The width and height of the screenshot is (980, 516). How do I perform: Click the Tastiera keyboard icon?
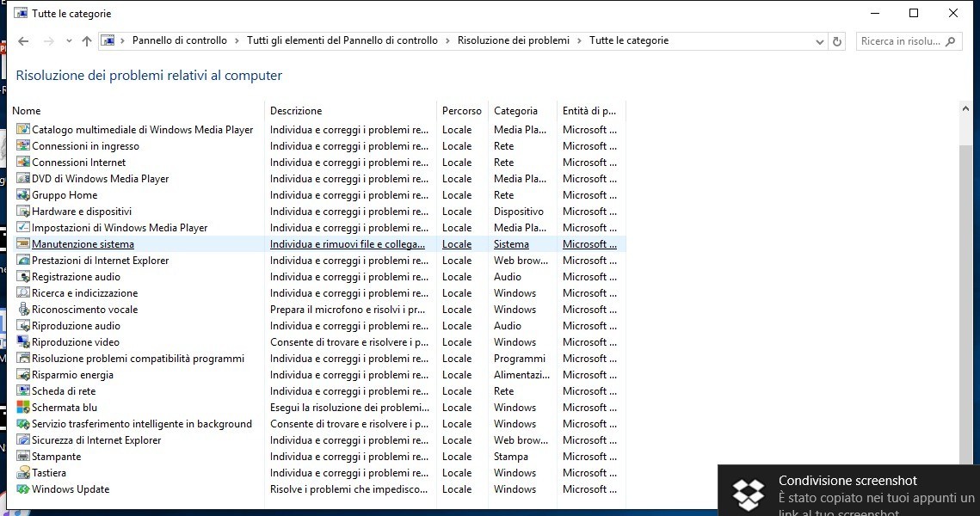(x=23, y=473)
